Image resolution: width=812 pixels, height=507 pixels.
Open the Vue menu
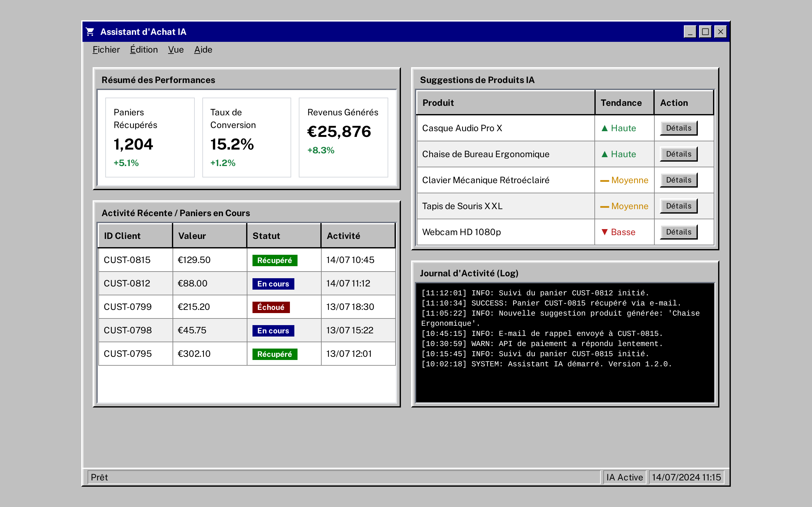[176, 49]
